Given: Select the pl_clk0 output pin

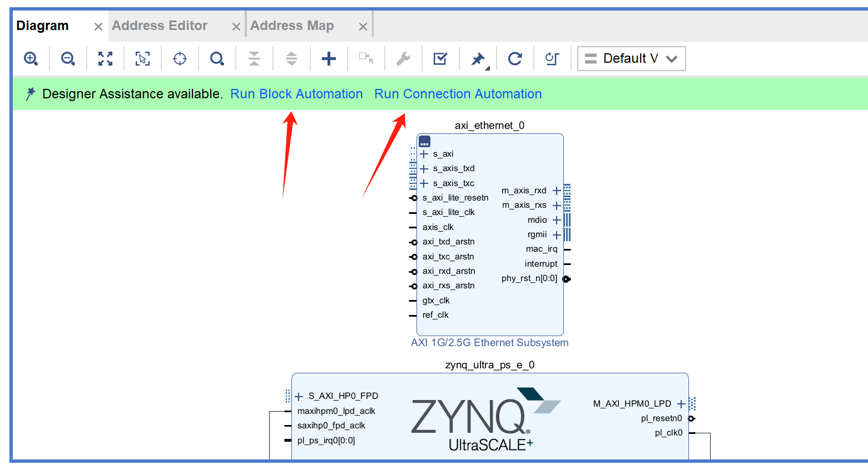Looking at the screenshot, I should click(668, 433).
